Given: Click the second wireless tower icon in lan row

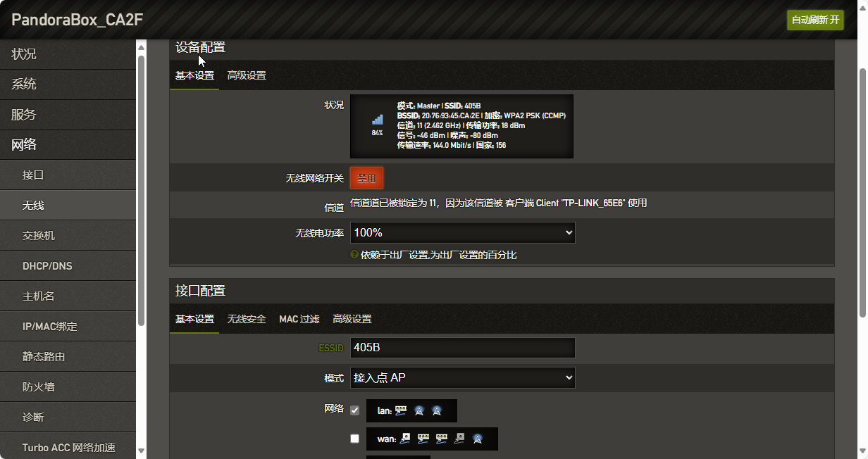Looking at the screenshot, I should pyautogui.click(x=436, y=410).
